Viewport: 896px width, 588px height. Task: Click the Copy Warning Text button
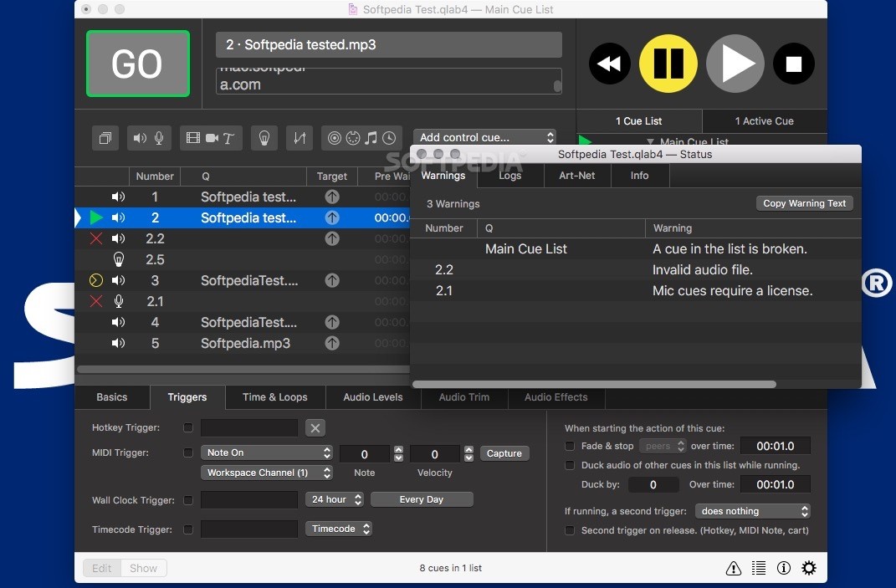click(x=804, y=203)
